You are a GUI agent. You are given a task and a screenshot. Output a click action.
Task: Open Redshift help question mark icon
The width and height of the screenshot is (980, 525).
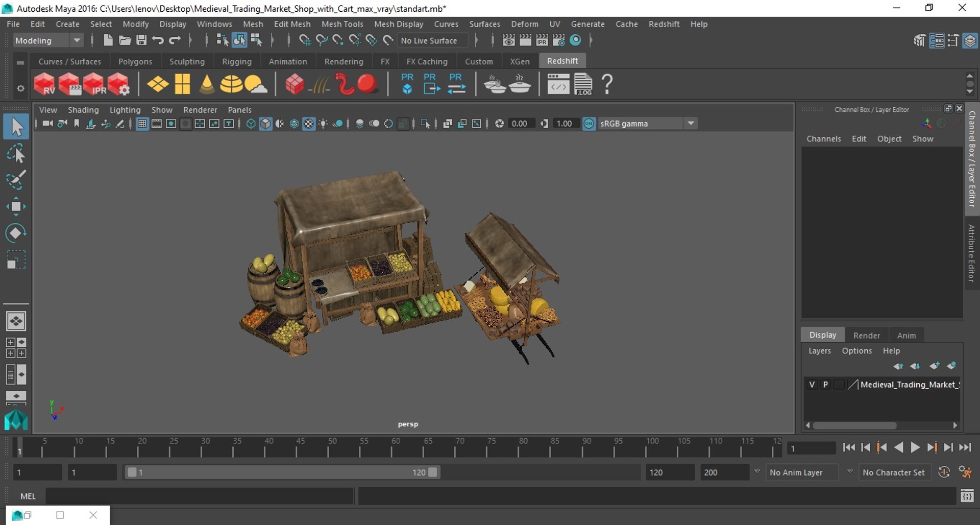[x=607, y=84]
